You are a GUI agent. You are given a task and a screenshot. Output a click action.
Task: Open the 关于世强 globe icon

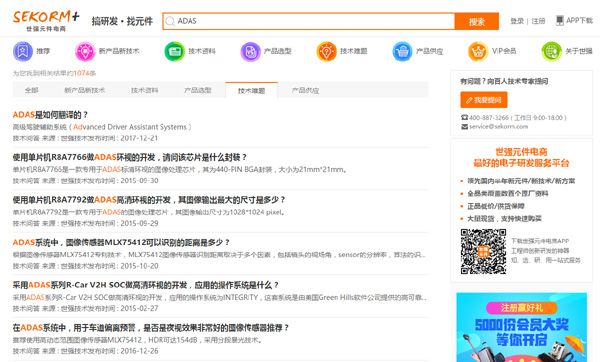(551, 51)
